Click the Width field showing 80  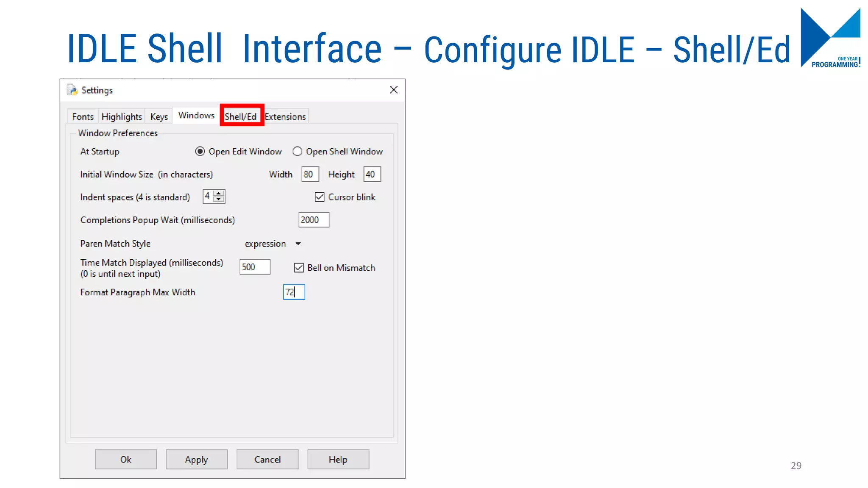310,174
